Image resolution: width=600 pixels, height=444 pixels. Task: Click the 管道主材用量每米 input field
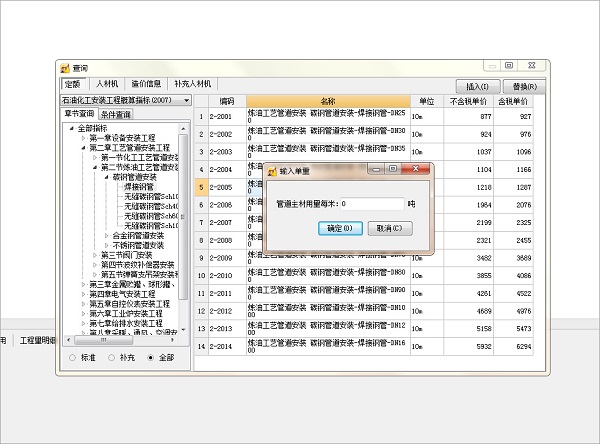[x=372, y=203]
